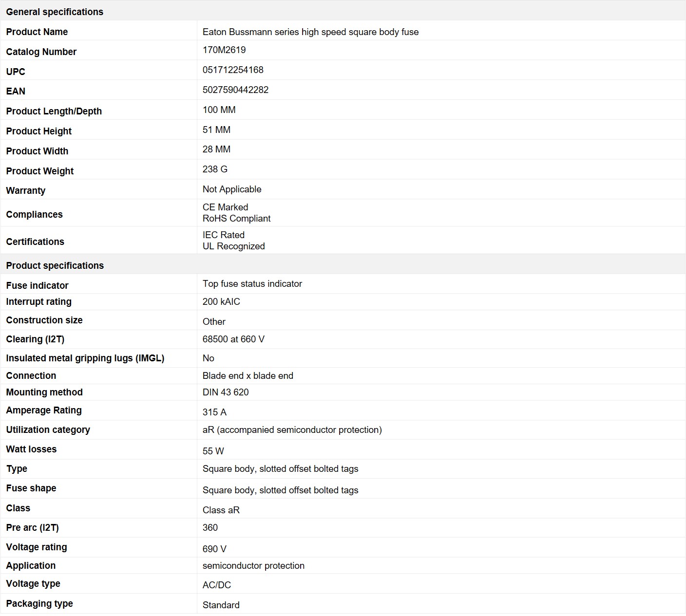Click the 100 MM length value
The image size is (686, 616).
(219, 110)
